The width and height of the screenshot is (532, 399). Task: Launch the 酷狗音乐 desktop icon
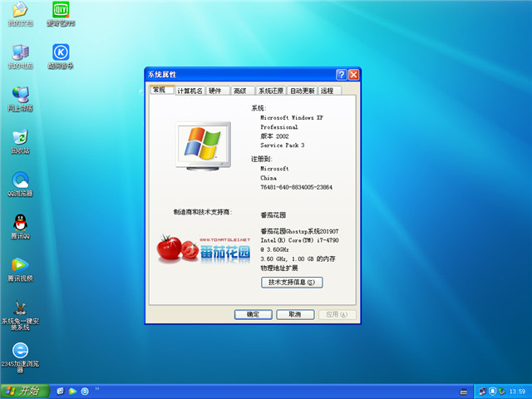click(x=61, y=57)
